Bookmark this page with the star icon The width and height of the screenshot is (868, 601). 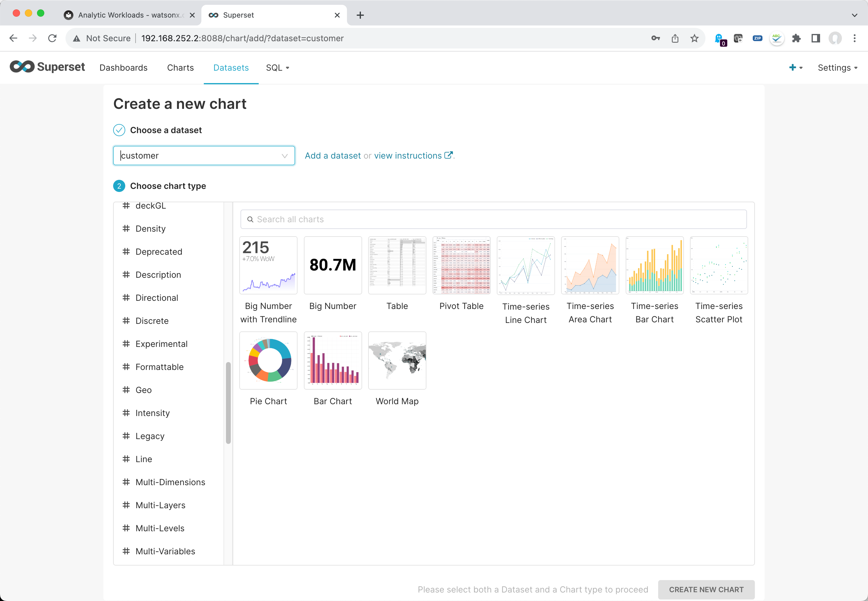click(695, 38)
